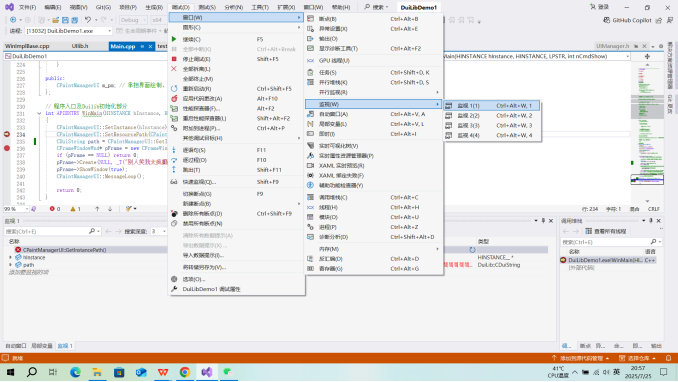Open process [13032] DuiLibDemo1.exe dropdown
The height and width of the screenshot is (382, 678).
68,31
